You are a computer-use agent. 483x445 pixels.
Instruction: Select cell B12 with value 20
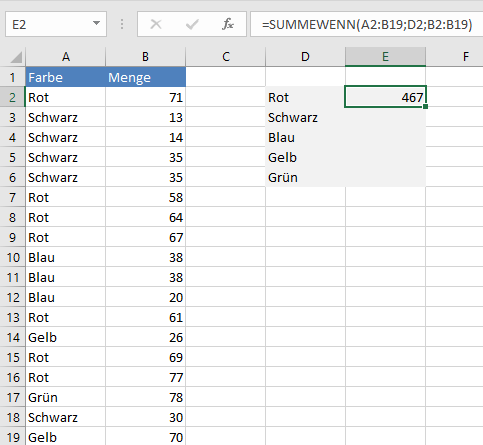[146, 297]
